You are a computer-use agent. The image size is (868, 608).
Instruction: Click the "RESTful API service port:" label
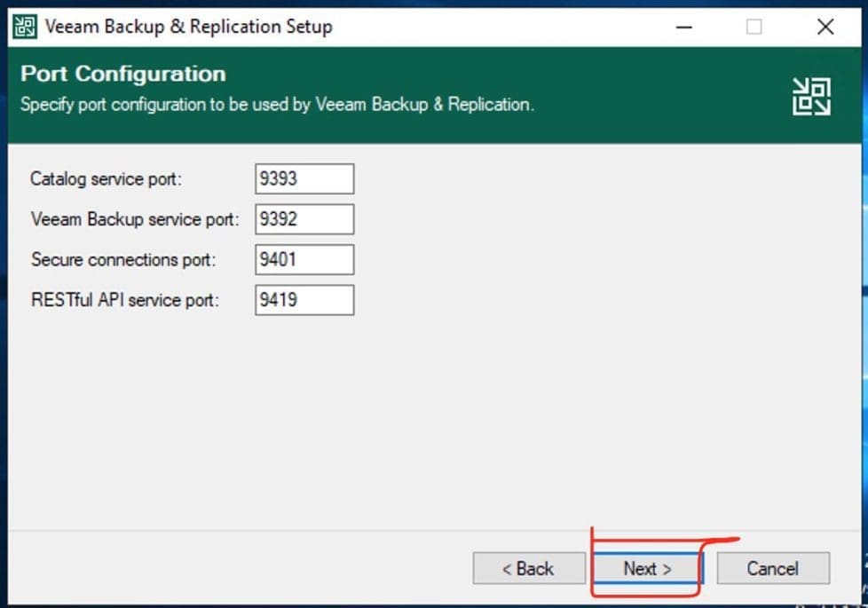click(125, 300)
